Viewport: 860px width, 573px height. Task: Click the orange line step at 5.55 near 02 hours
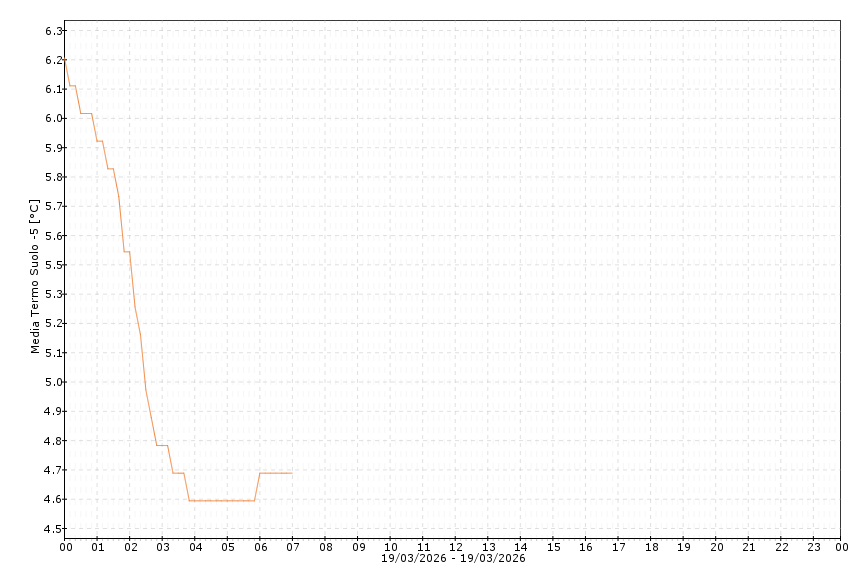coord(127,251)
